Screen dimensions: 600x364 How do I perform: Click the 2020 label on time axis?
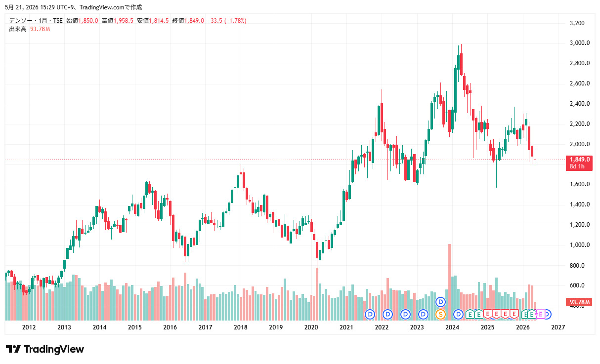tap(311, 327)
